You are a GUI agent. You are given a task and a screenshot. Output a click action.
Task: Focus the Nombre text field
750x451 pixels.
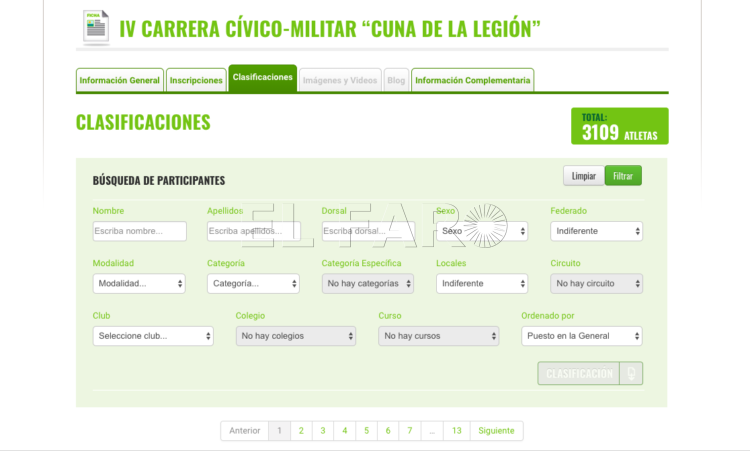pyautogui.click(x=139, y=231)
